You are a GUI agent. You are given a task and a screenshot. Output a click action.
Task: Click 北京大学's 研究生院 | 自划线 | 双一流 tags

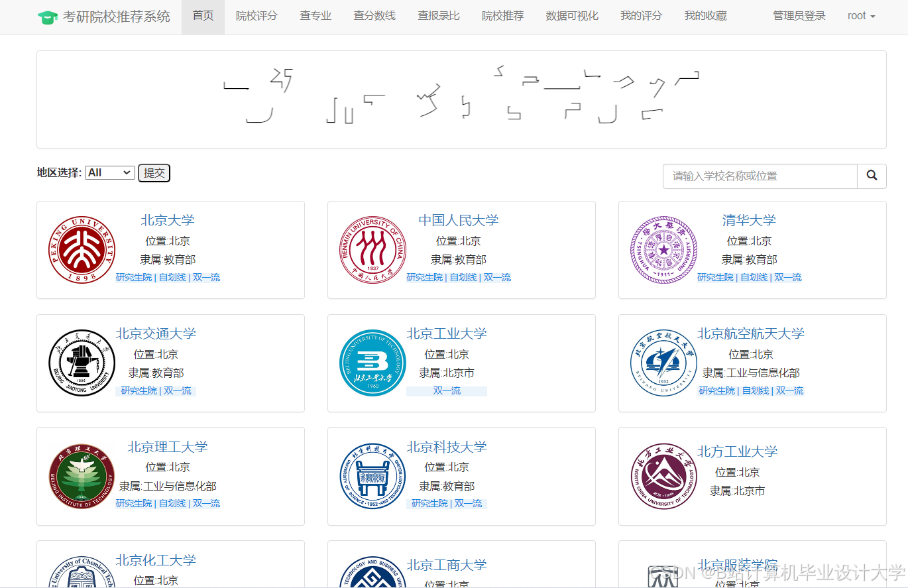coord(168,277)
